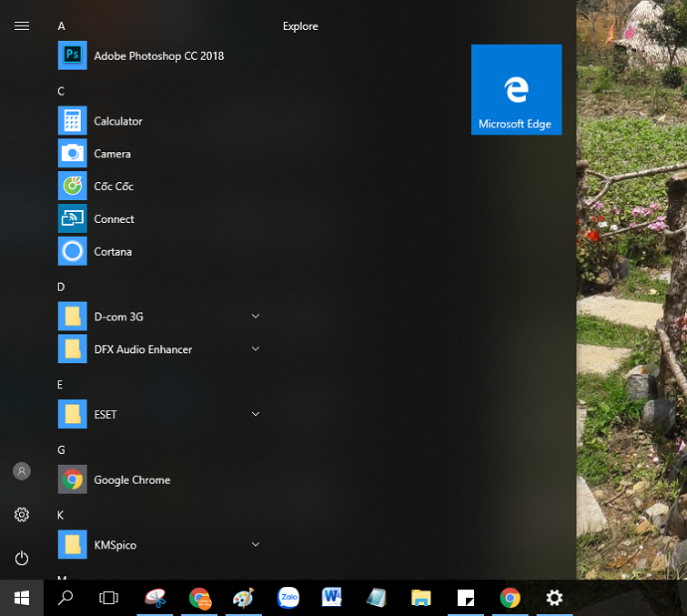Open the Connect app
Screen dimensions: 687x616
tap(114, 219)
